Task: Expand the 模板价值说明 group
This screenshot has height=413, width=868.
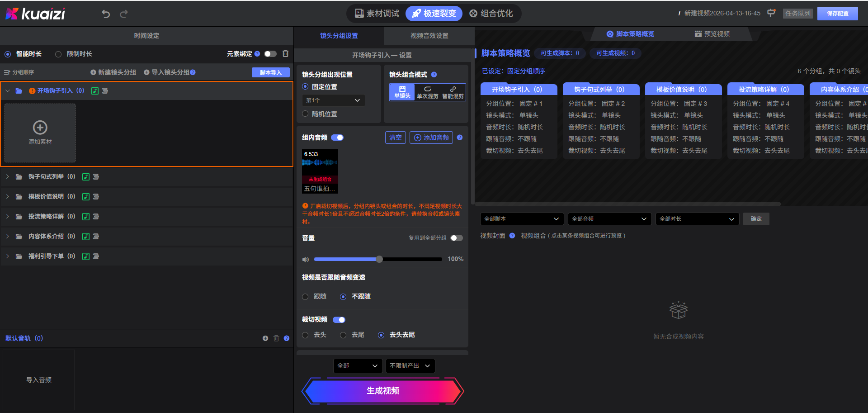Action: tap(8, 197)
